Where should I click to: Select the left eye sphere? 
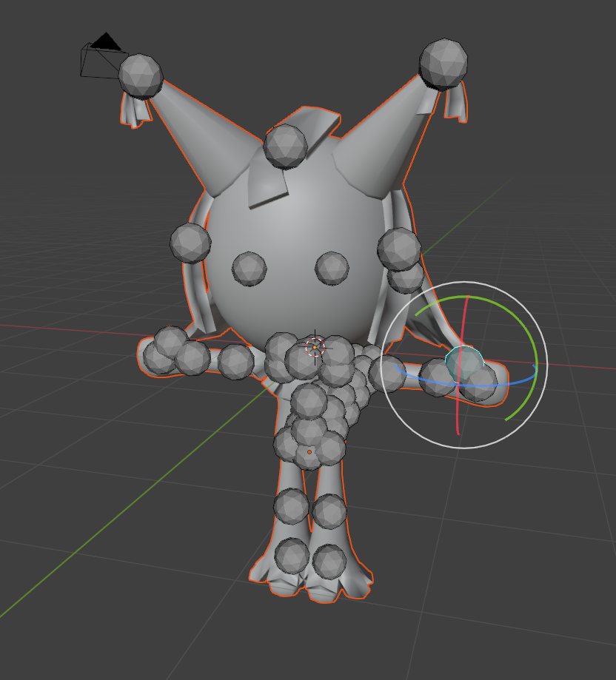[x=249, y=269]
